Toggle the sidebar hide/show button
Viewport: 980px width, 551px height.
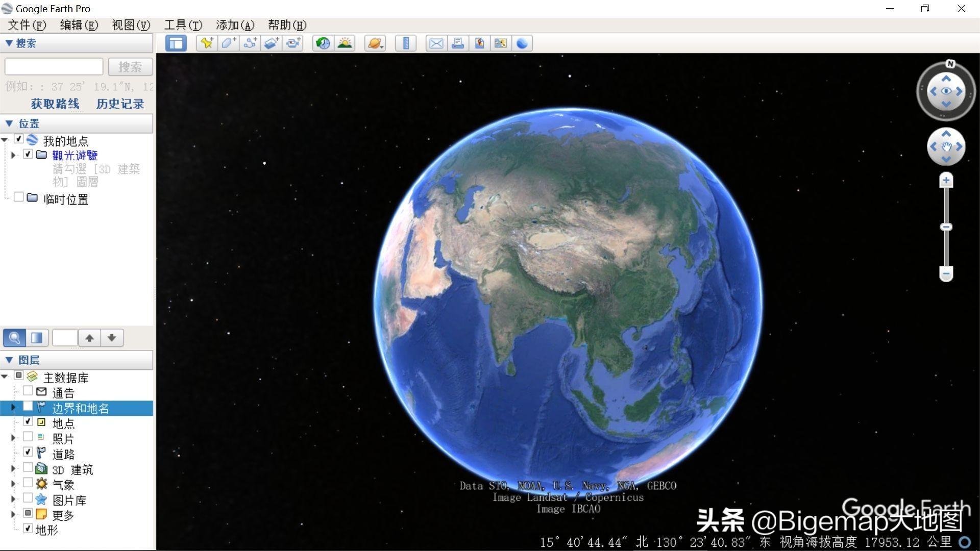(x=176, y=43)
